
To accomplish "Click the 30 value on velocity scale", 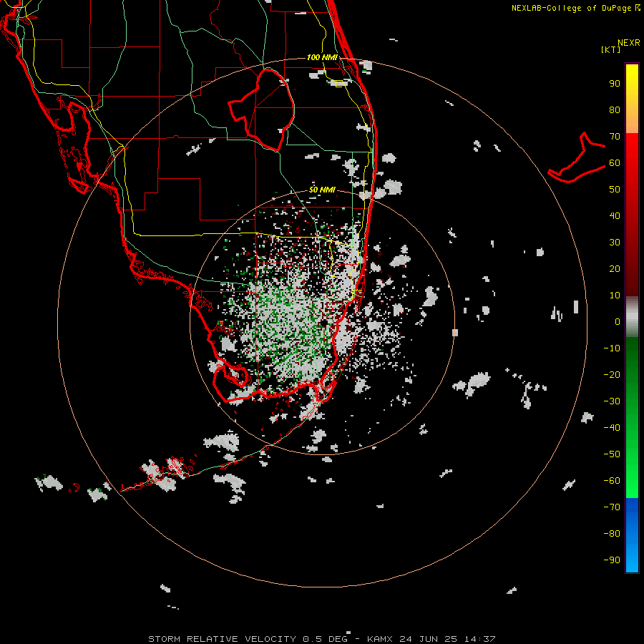I will pyautogui.click(x=615, y=243).
